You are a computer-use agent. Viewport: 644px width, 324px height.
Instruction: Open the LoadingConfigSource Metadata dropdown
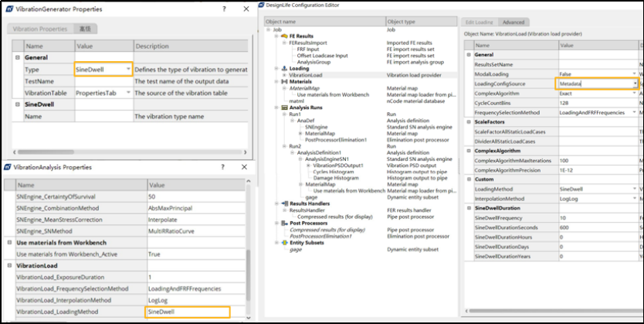[635, 83]
